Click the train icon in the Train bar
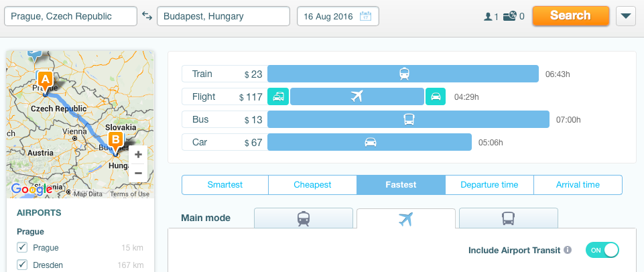644x272 pixels. click(x=404, y=74)
